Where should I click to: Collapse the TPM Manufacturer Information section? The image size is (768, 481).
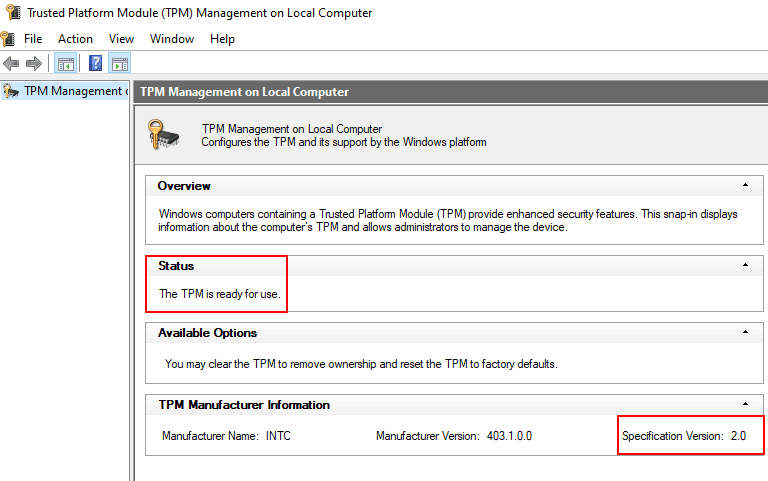(745, 404)
